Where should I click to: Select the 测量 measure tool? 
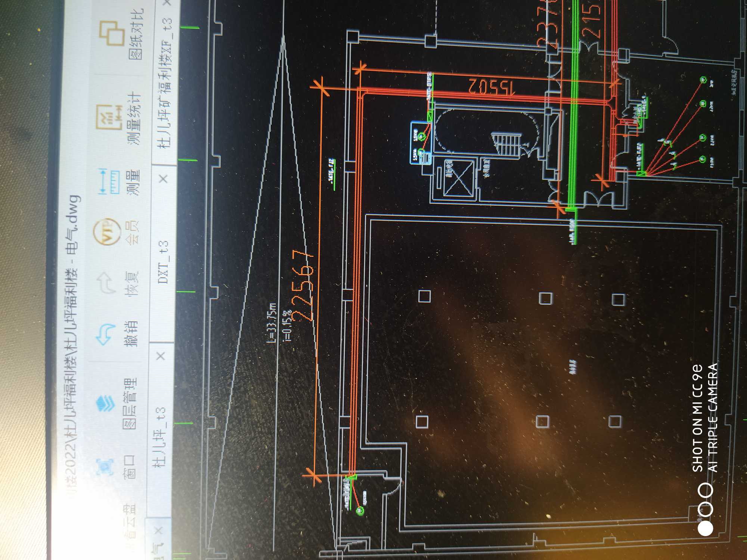120,182
